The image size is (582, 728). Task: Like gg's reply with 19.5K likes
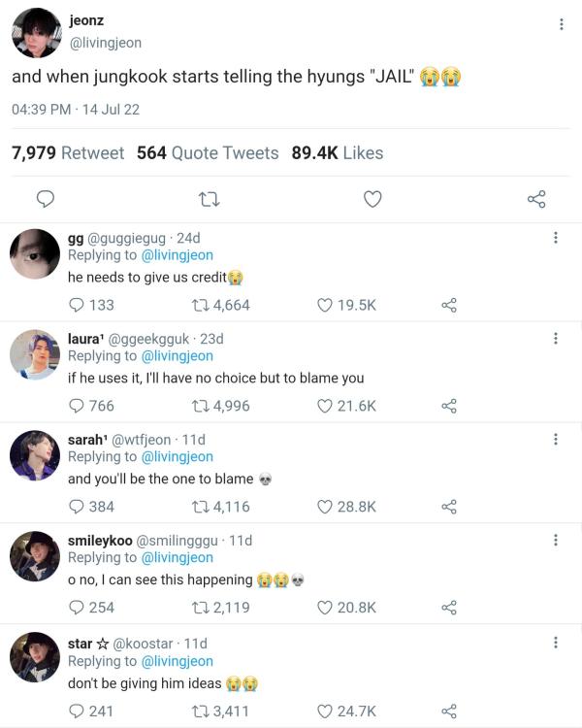(x=326, y=305)
